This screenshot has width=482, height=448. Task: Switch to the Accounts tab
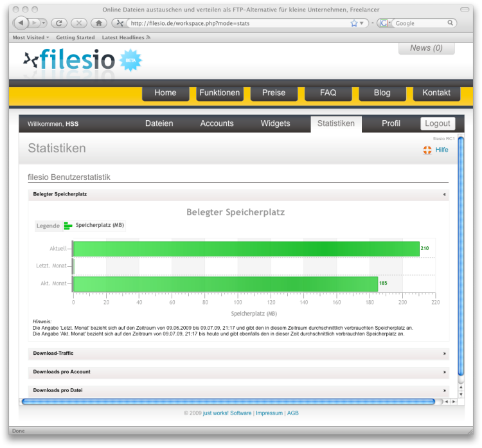click(x=217, y=123)
